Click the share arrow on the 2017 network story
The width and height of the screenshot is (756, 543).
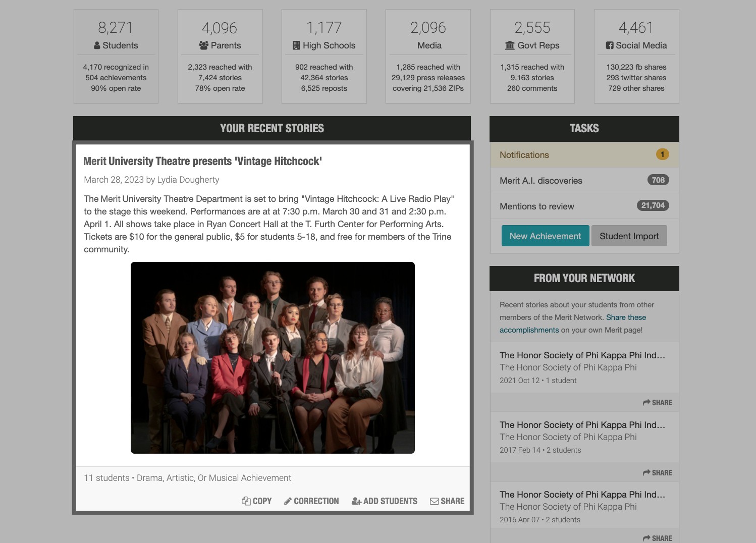(645, 472)
